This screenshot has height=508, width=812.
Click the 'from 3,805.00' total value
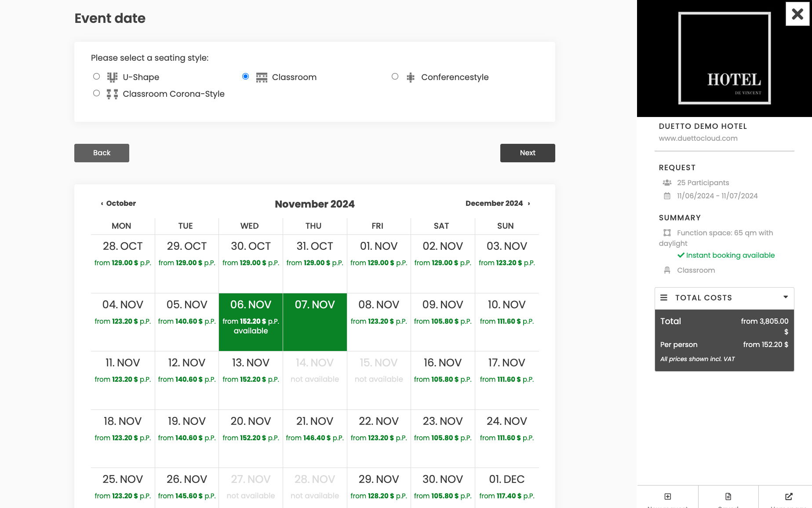point(765,326)
